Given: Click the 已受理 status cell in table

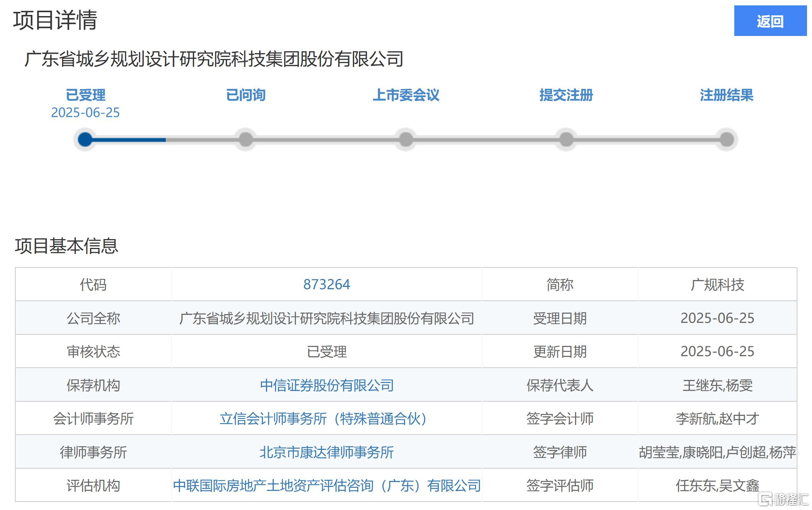Looking at the screenshot, I should click(x=327, y=351).
